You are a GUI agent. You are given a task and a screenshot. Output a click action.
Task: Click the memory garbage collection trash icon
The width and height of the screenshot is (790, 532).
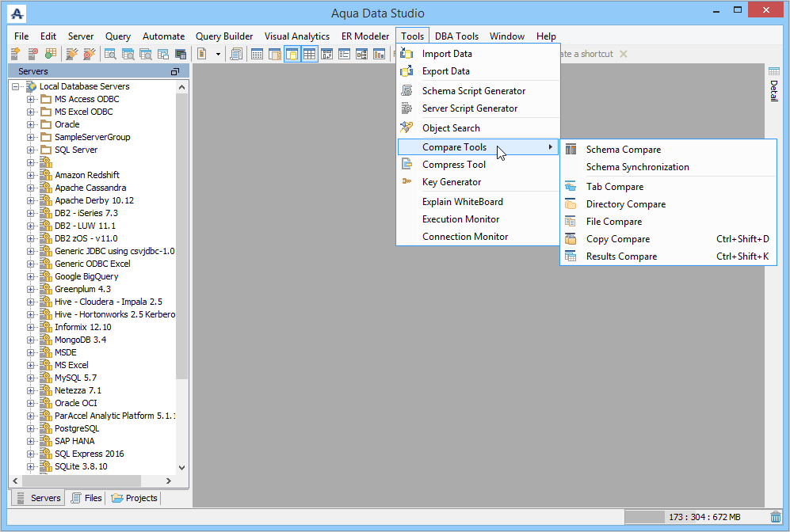[x=776, y=517]
